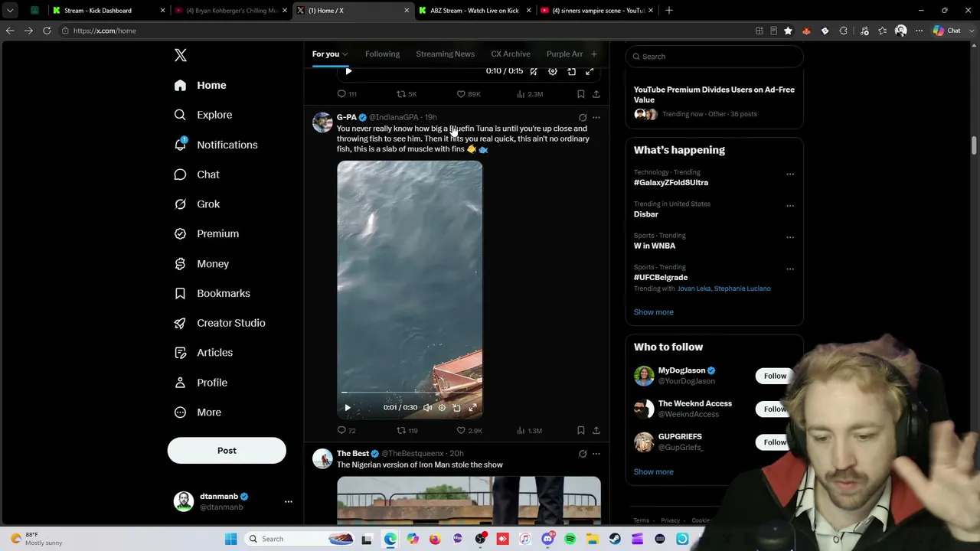
Task: Switch to the CX Archive tab
Action: pyautogui.click(x=511, y=54)
